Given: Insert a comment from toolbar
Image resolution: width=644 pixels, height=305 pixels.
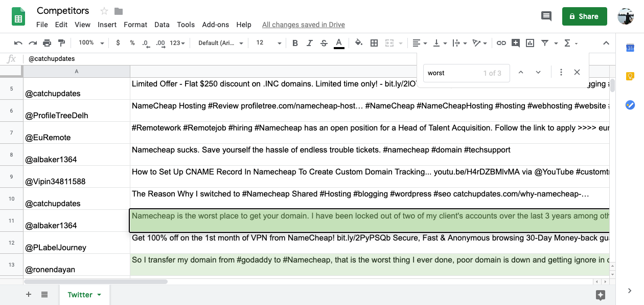Looking at the screenshot, I should (516, 43).
